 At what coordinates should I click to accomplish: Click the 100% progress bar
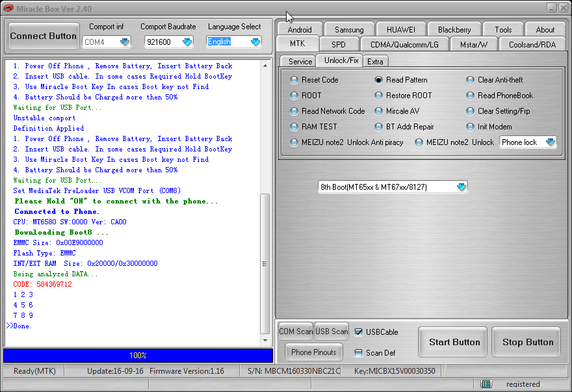pyautogui.click(x=138, y=355)
